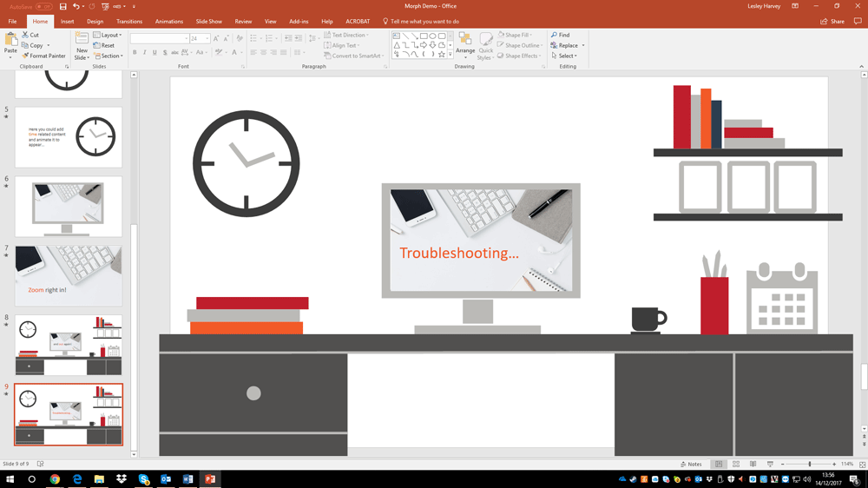This screenshot has height=488, width=868.
Task: Open the Section dropdown
Action: (109, 56)
